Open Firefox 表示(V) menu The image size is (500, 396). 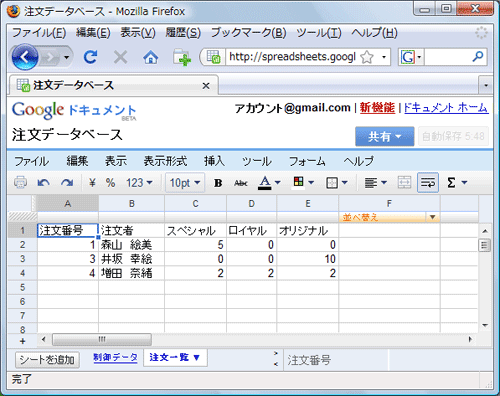[x=138, y=33]
